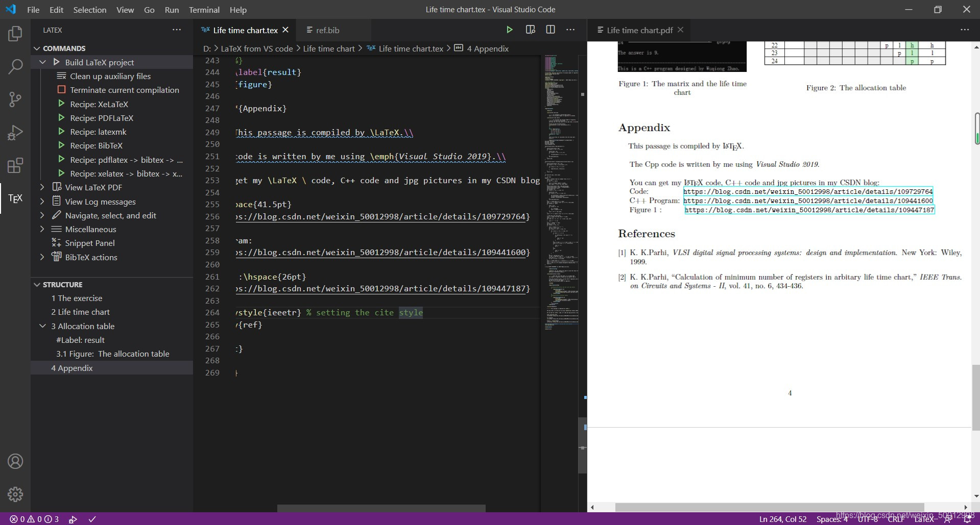Open the Accounts menu icon
The image size is (980, 525).
pyautogui.click(x=15, y=461)
